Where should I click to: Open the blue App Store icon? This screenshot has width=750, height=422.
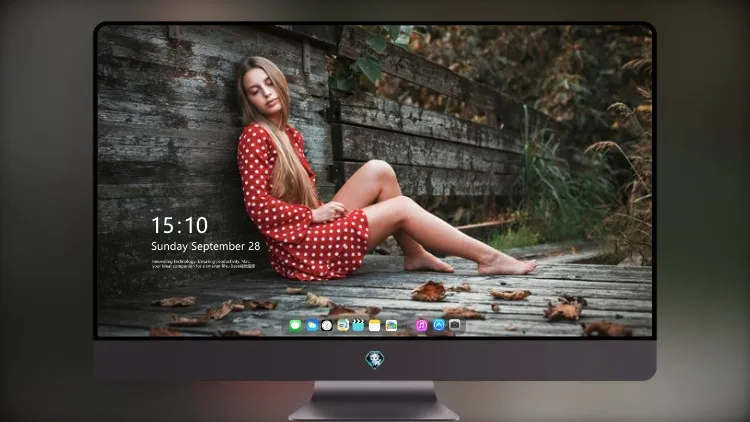click(439, 325)
